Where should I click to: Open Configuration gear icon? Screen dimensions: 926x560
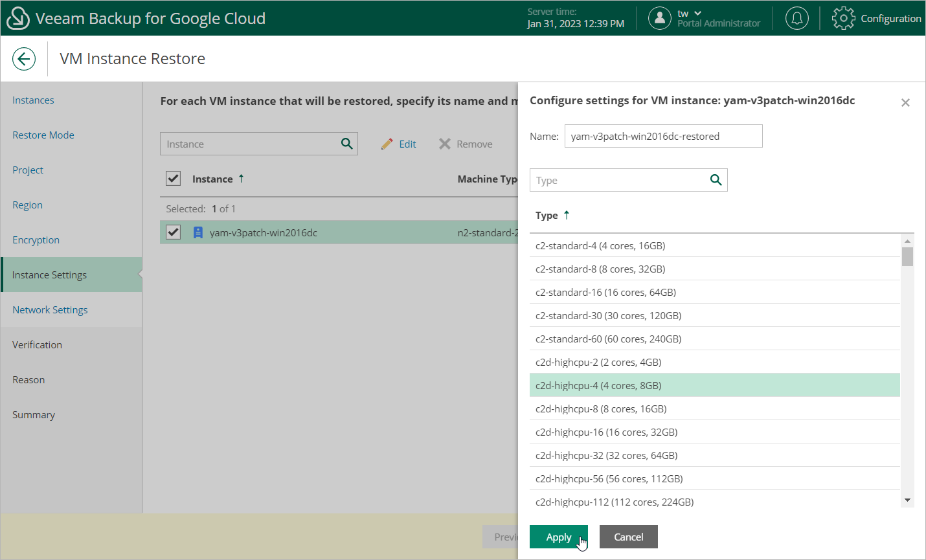[843, 18]
